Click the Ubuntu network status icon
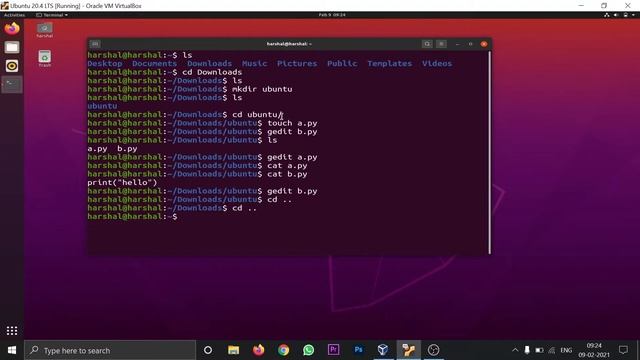The height and width of the screenshot is (360, 640). coord(607,15)
